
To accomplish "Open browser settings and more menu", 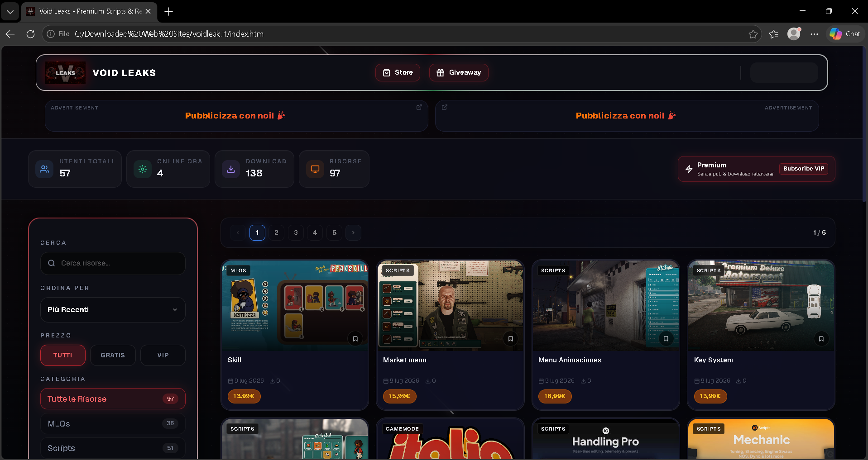I will point(814,34).
